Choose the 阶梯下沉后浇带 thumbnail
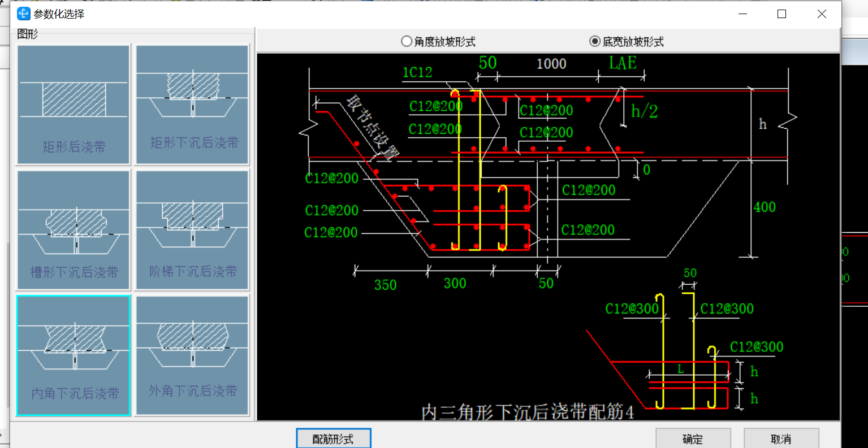The image size is (868, 448). click(192, 230)
